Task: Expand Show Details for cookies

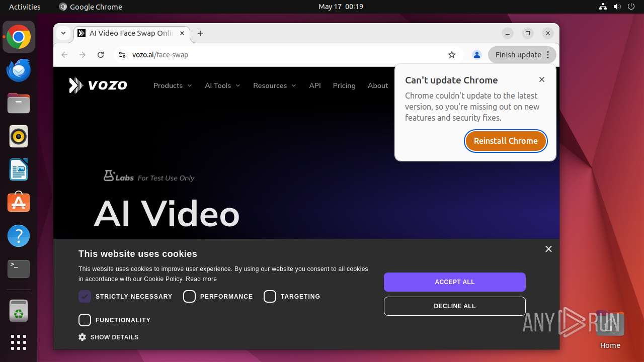Action: [x=109, y=337]
